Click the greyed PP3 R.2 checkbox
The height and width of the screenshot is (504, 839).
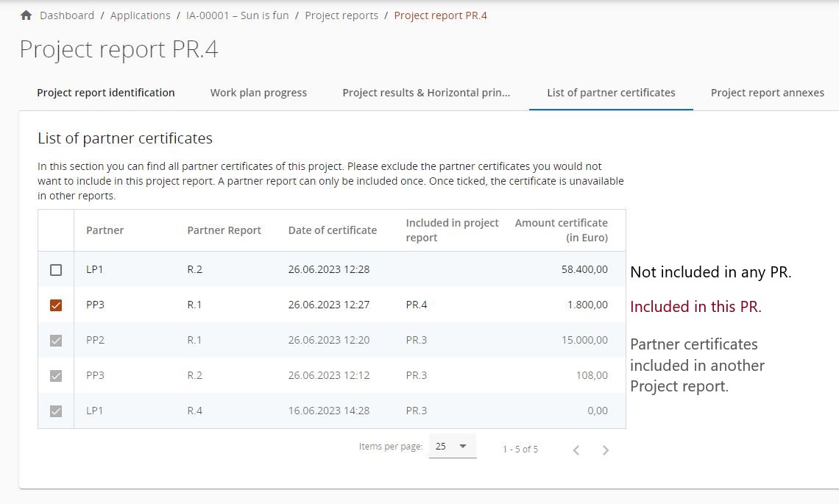pyautogui.click(x=56, y=376)
